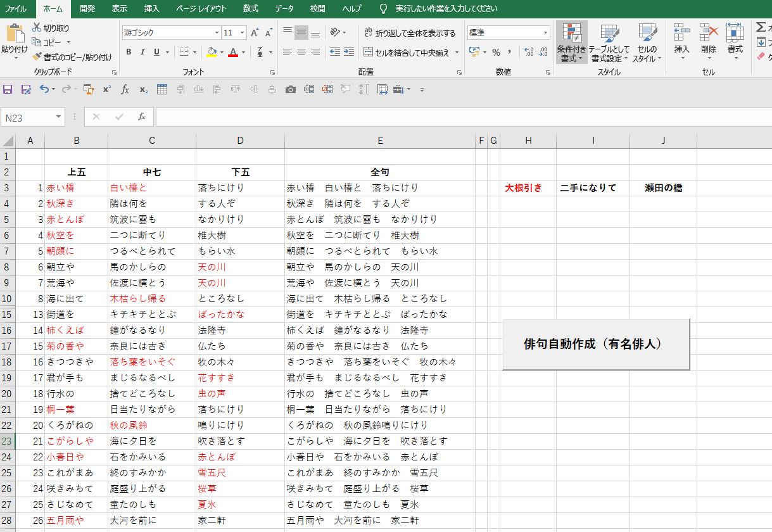Click the AutoSum sigma icon

pos(761,27)
